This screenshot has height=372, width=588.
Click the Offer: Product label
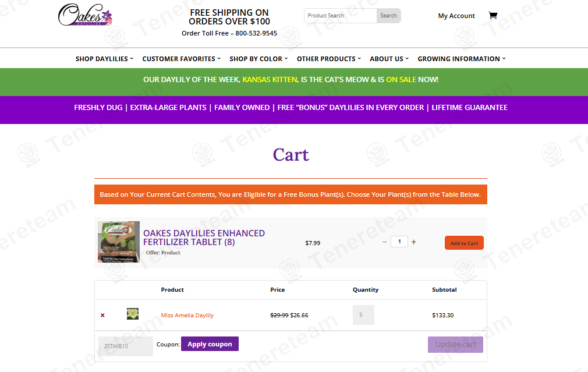click(163, 253)
